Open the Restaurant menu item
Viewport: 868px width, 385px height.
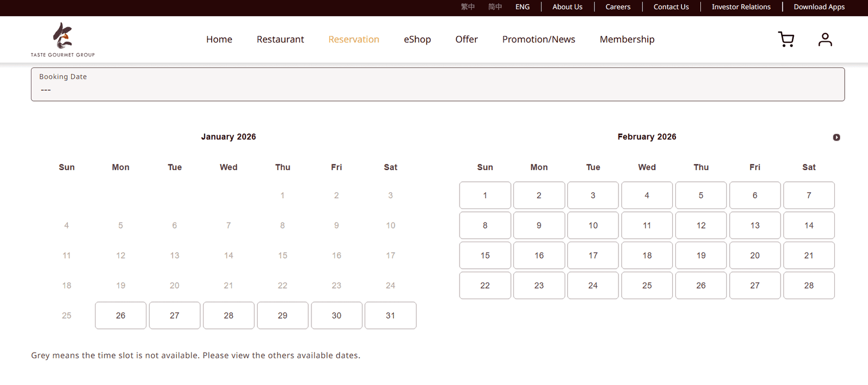pos(280,39)
